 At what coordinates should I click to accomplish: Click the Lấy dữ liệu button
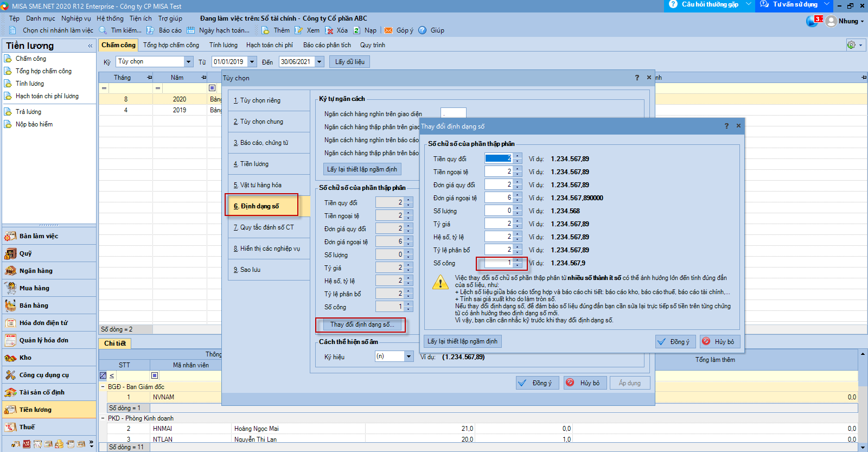[349, 62]
